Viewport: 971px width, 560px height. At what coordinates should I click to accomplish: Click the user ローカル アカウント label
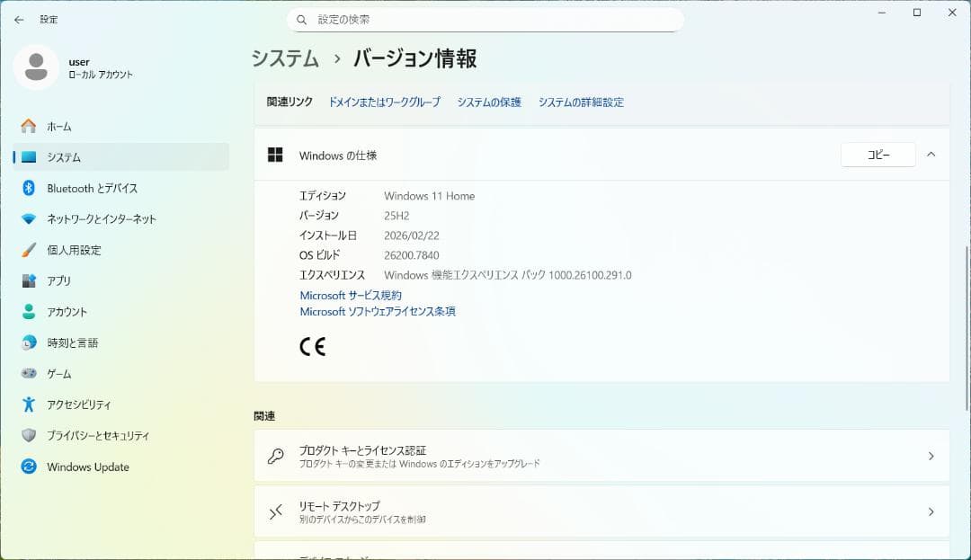tap(101, 75)
